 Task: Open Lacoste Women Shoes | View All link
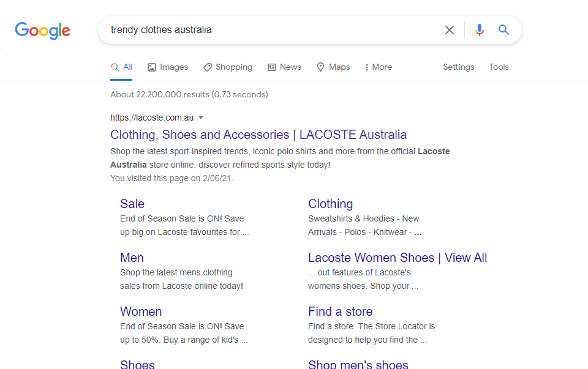tap(398, 258)
